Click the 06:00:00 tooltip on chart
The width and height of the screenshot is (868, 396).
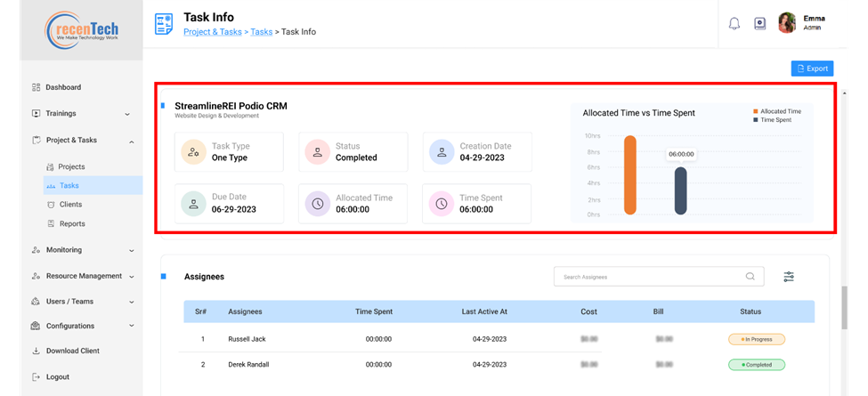pyautogui.click(x=681, y=154)
